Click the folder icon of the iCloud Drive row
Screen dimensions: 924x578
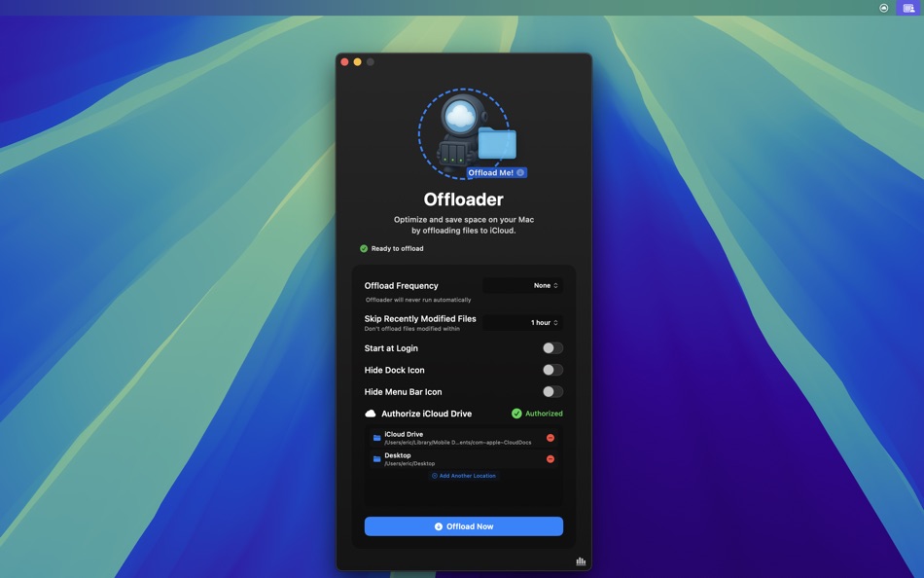coord(376,438)
